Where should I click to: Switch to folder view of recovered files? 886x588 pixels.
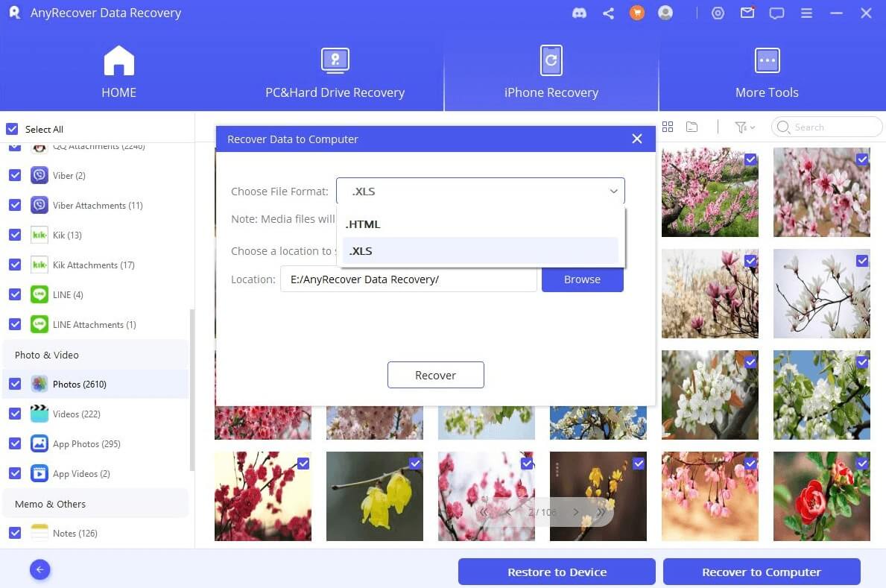692,127
